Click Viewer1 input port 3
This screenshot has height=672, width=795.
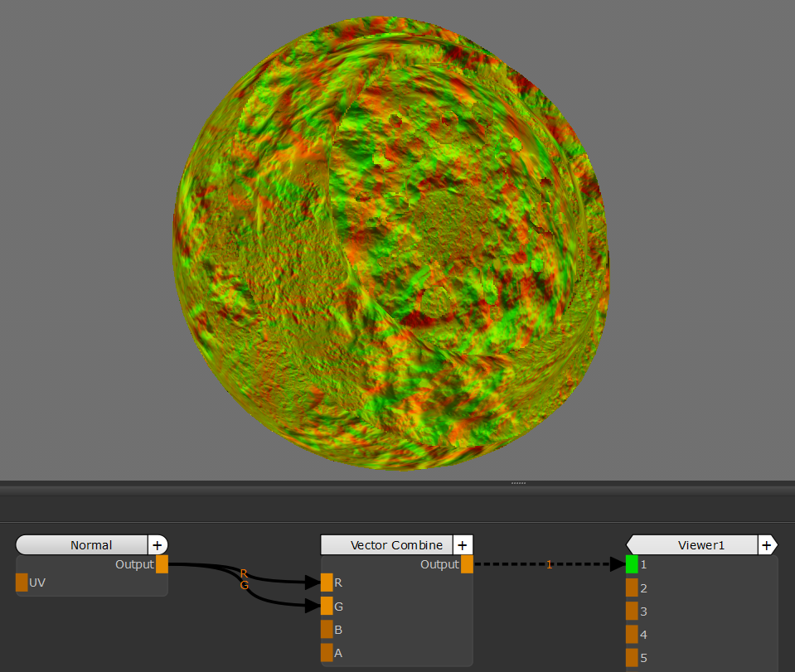click(632, 611)
